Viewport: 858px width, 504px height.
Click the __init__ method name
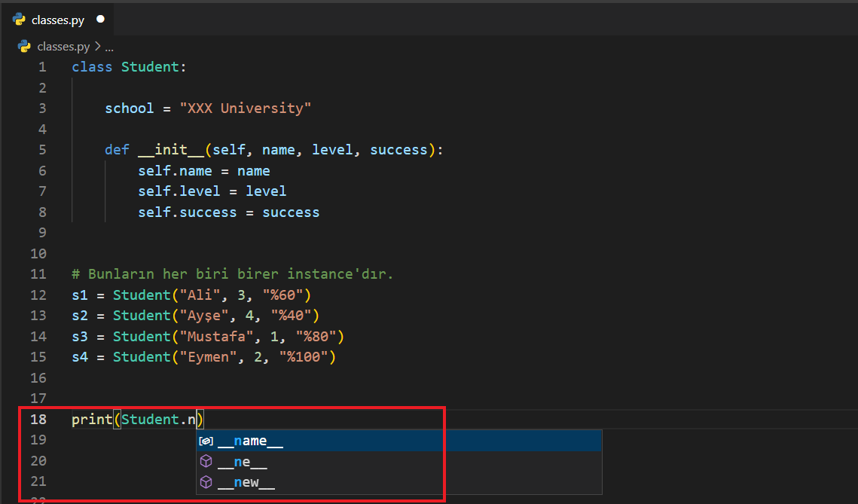click(171, 150)
